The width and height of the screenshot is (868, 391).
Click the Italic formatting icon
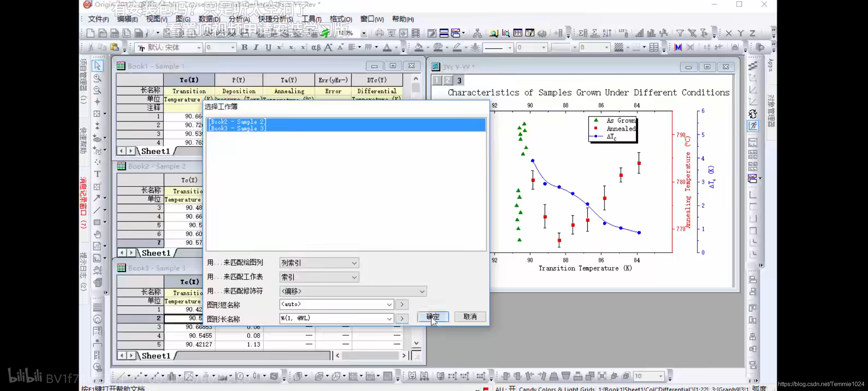[256, 47]
